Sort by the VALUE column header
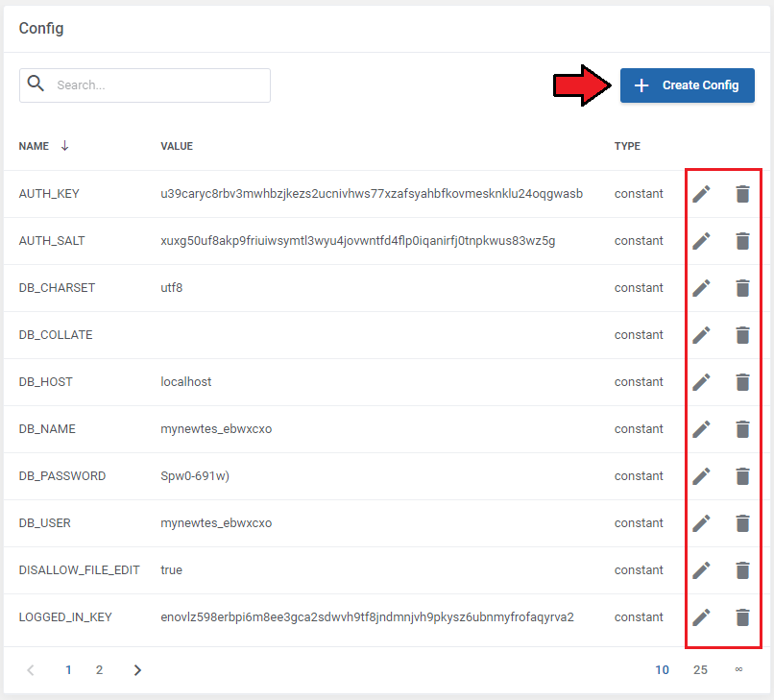 point(177,146)
